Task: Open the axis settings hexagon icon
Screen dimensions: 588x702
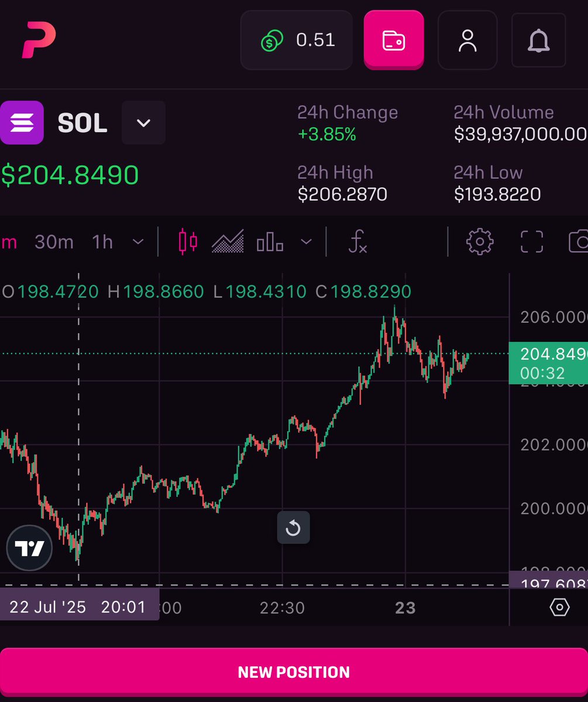Action: (x=559, y=607)
